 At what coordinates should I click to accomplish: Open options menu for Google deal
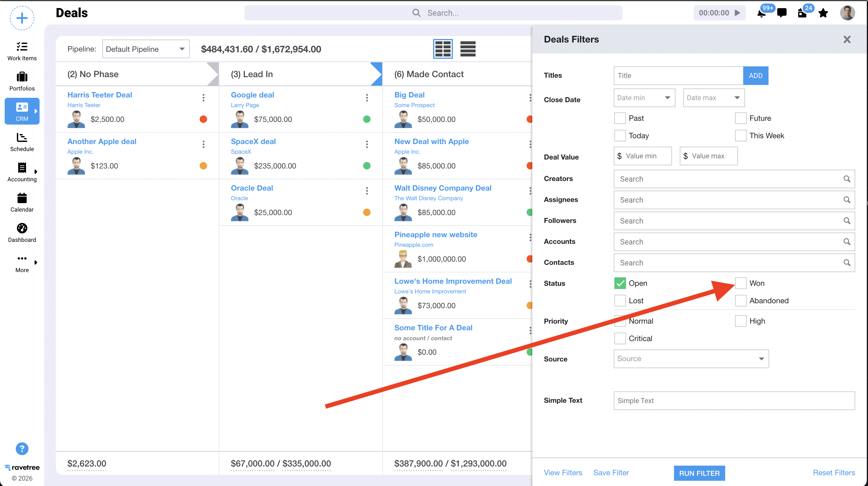367,98
